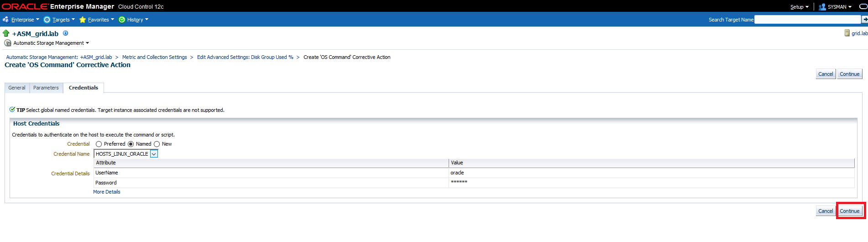Click the bottom Continue button
Image resolution: width=868 pixels, height=242 pixels.
(850, 211)
